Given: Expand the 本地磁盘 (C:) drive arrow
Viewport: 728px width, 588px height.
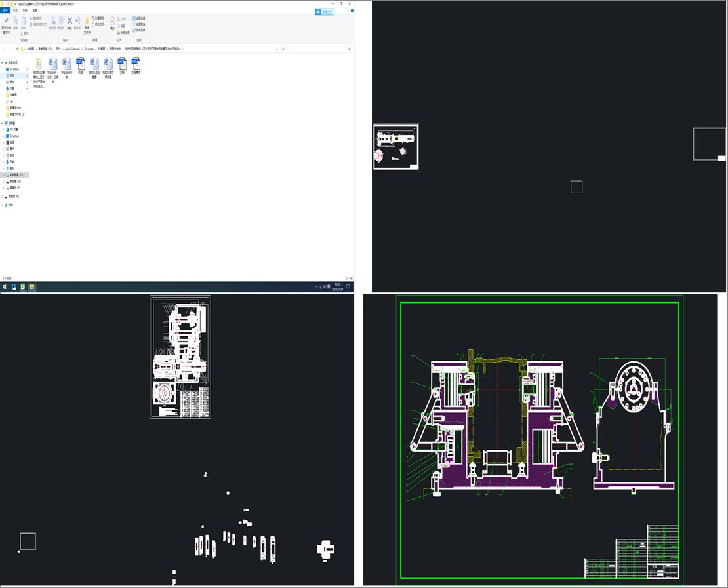Looking at the screenshot, I should [x=4, y=175].
